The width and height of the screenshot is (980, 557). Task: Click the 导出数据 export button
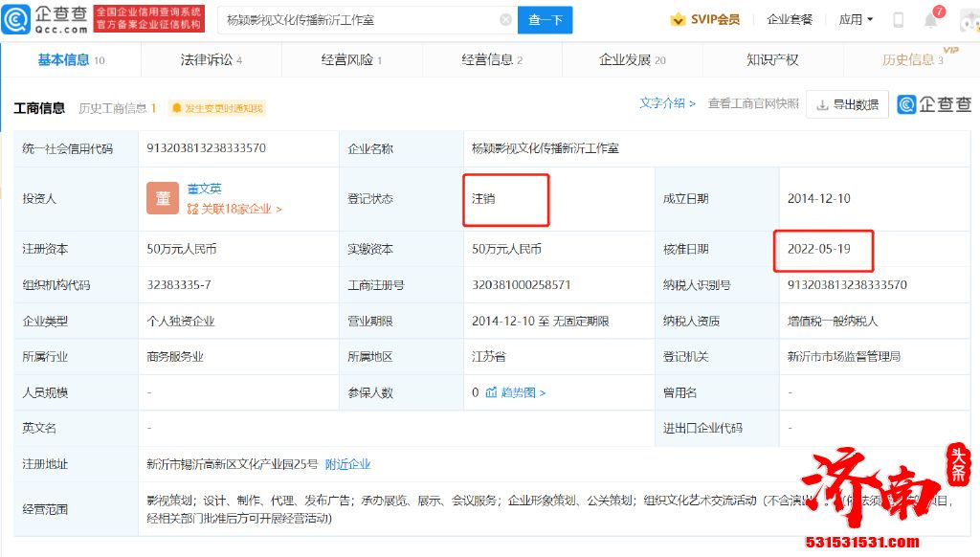tap(847, 104)
